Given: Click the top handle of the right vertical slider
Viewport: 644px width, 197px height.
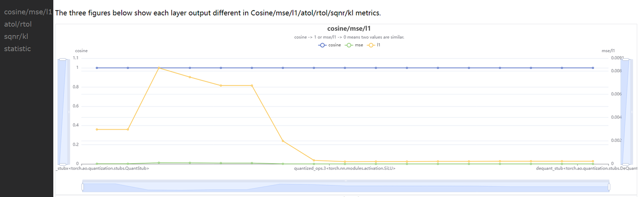Looking at the screenshot, I should 625,59.
